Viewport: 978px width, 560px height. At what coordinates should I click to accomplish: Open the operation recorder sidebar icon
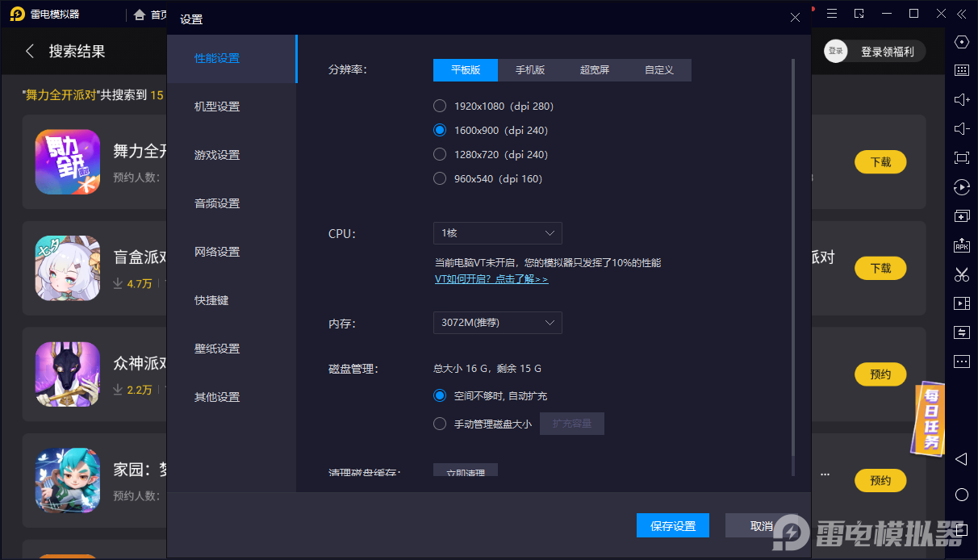[961, 187]
